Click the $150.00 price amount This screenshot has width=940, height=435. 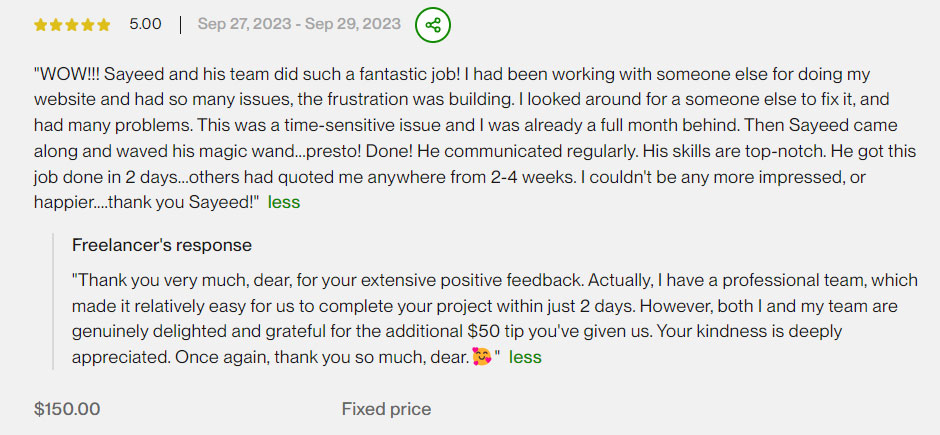click(67, 409)
